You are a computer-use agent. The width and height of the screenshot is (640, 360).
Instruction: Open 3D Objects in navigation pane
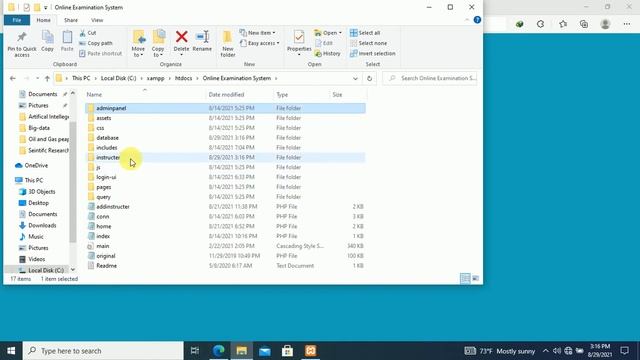click(x=37, y=191)
